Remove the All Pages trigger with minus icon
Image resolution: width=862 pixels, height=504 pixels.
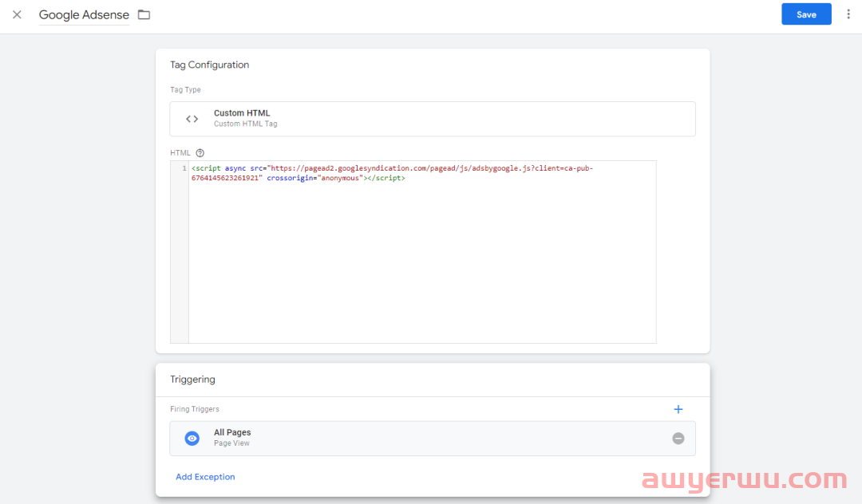pyautogui.click(x=678, y=438)
